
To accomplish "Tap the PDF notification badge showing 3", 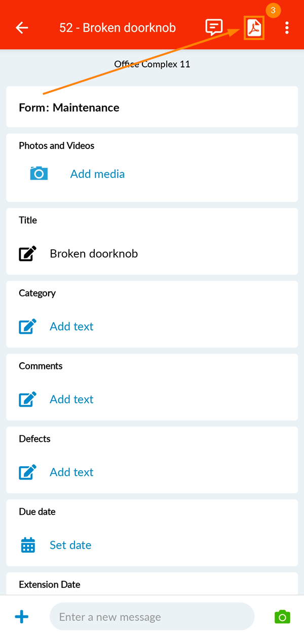I will pos(273,10).
